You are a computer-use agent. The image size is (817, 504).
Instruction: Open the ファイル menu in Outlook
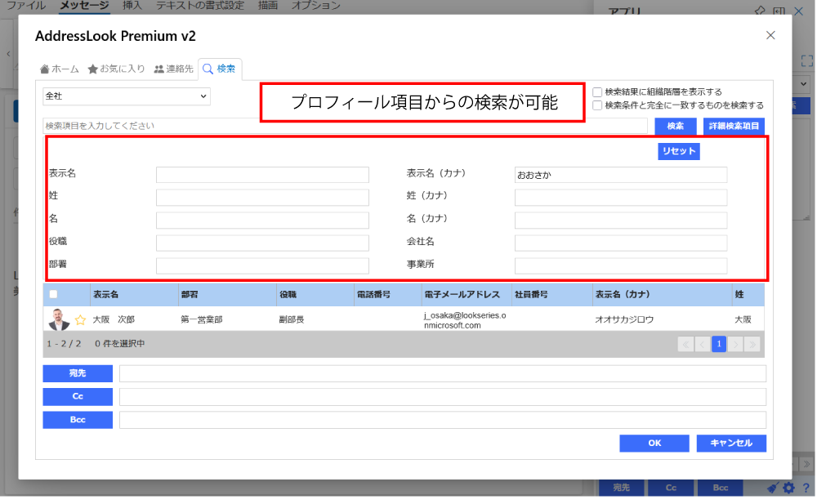[26, 6]
